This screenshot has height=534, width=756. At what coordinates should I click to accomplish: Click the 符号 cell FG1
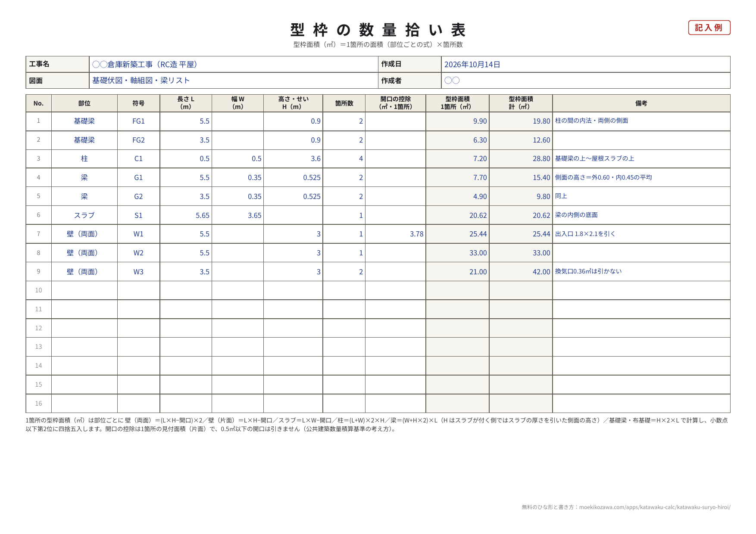(x=138, y=121)
